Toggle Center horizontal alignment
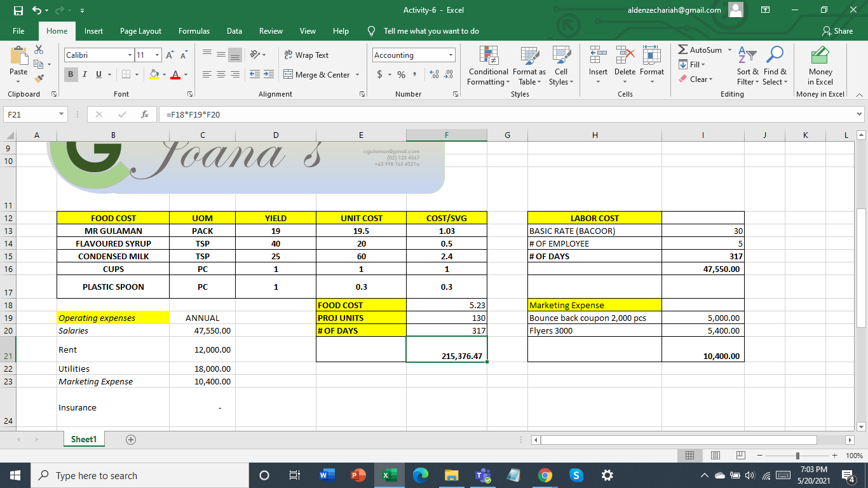Viewport: 868px width, 488px height. pyautogui.click(x=220, y=74)
